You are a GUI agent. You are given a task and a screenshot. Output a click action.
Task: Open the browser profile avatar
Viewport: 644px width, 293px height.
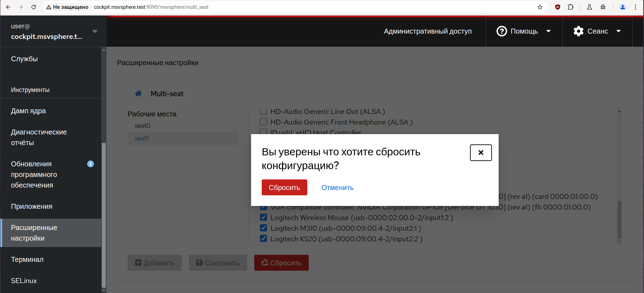click(x=622, y=7)
